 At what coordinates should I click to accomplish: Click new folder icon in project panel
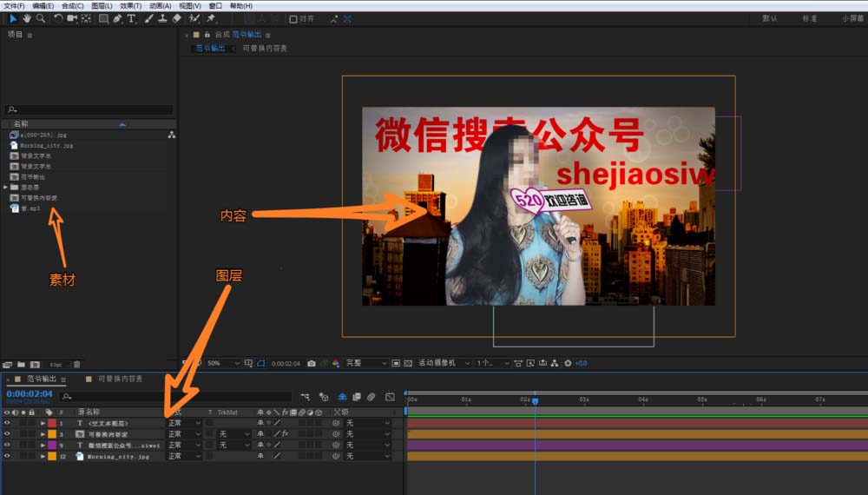21,365
